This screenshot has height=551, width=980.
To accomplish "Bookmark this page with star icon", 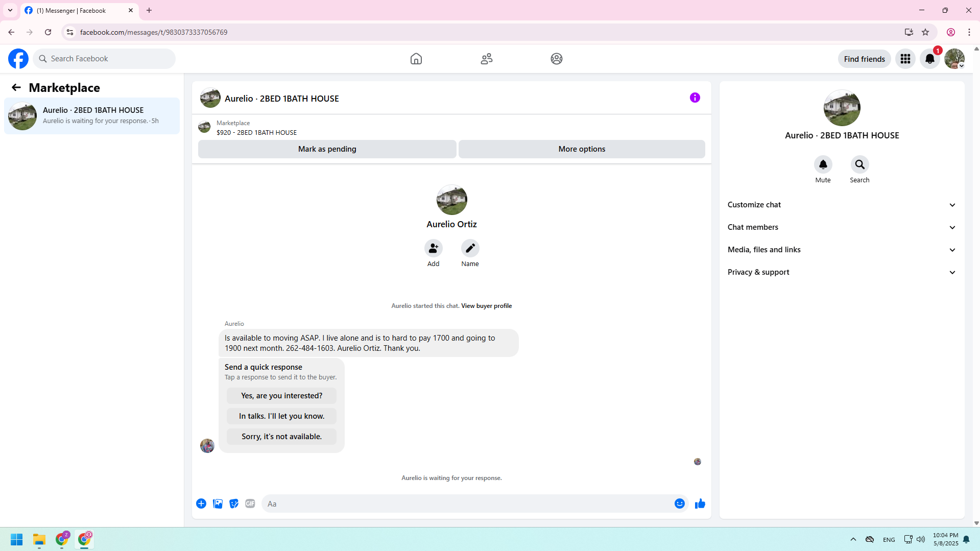I will point(925,32).
